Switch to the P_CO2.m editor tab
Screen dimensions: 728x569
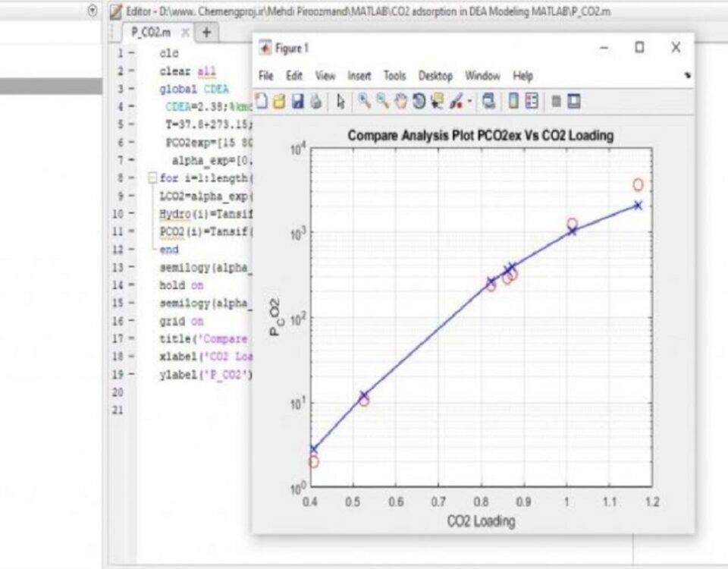point(151,33)
